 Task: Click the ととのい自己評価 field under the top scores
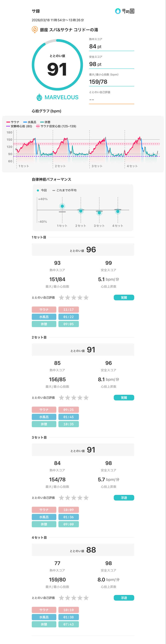point(111,100)
